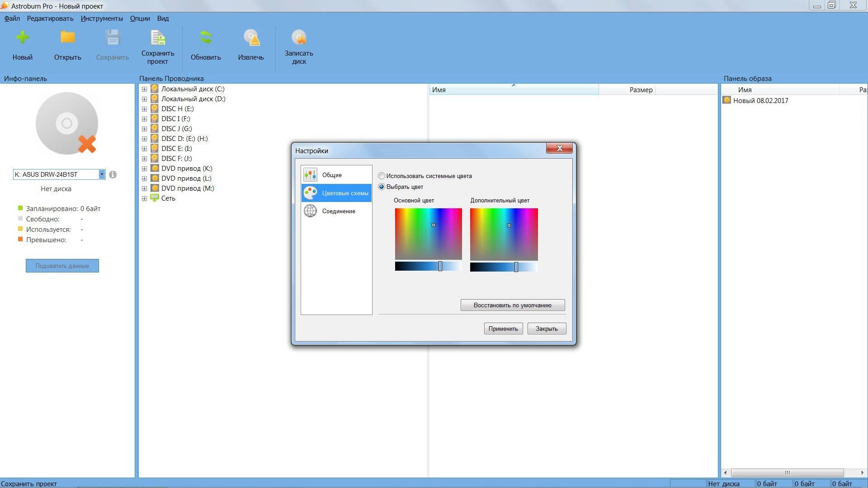Switch to Соединение settings section
Viewport: 868px width, 488px height.
[336, 211]
